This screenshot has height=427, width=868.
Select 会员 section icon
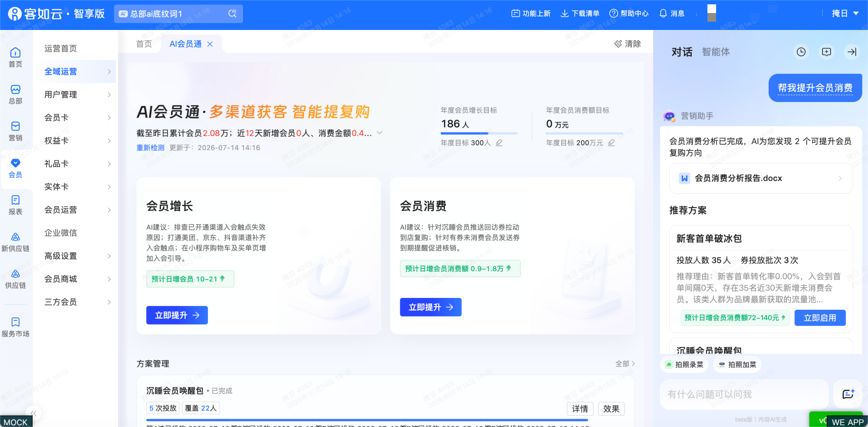(16, 168)
